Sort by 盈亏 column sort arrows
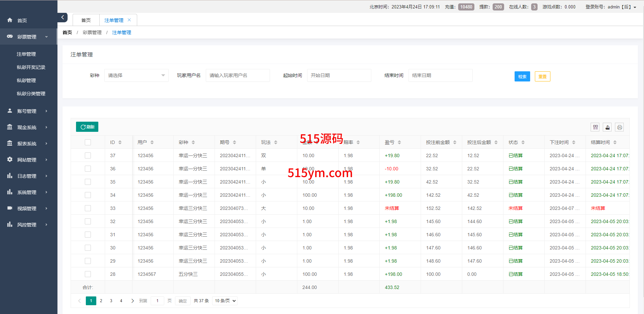Viewport: 644px width, 314px height. tap(399, 142)
